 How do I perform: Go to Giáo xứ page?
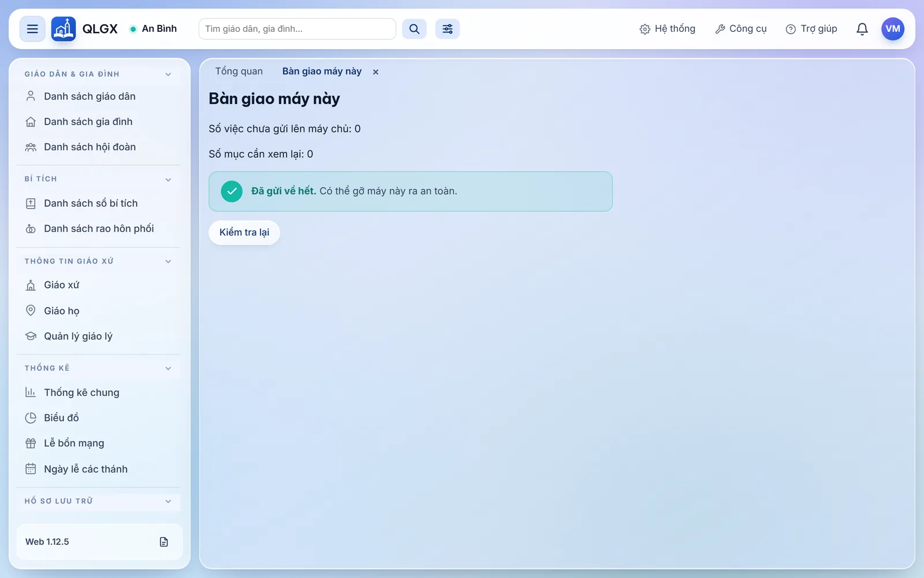coord(99,285)
